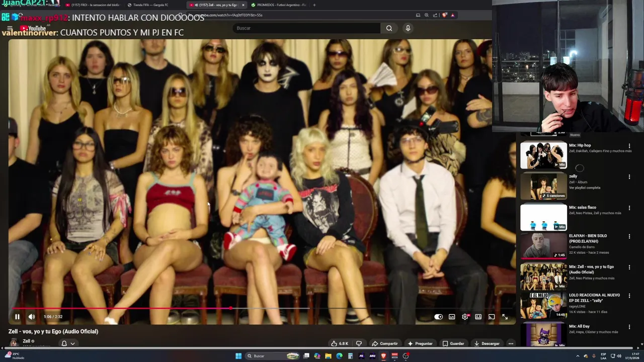Open options for Mix: Hip hop
This screenshot has width=644, height=362.
click(x=629, y=146)
